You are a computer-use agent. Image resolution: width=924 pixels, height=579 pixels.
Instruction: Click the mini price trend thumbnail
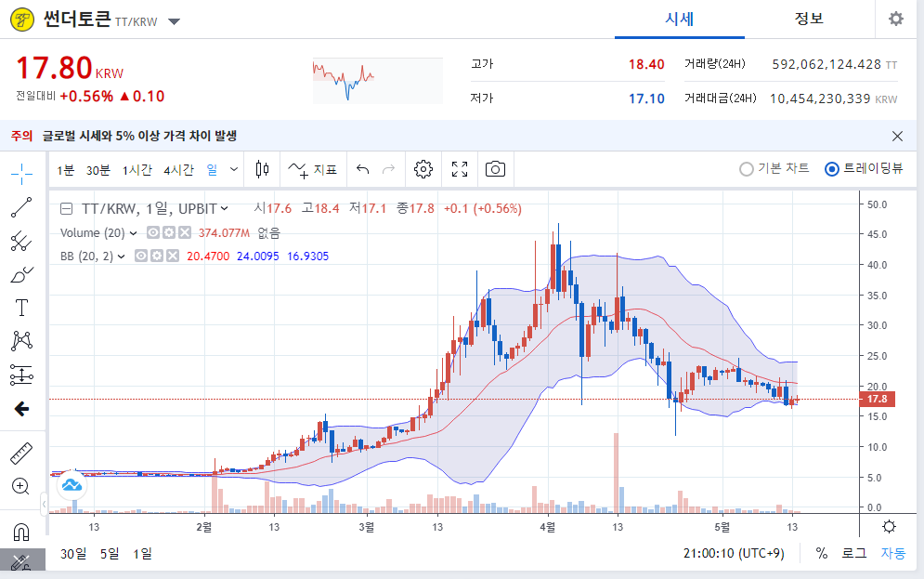point(377,81)
